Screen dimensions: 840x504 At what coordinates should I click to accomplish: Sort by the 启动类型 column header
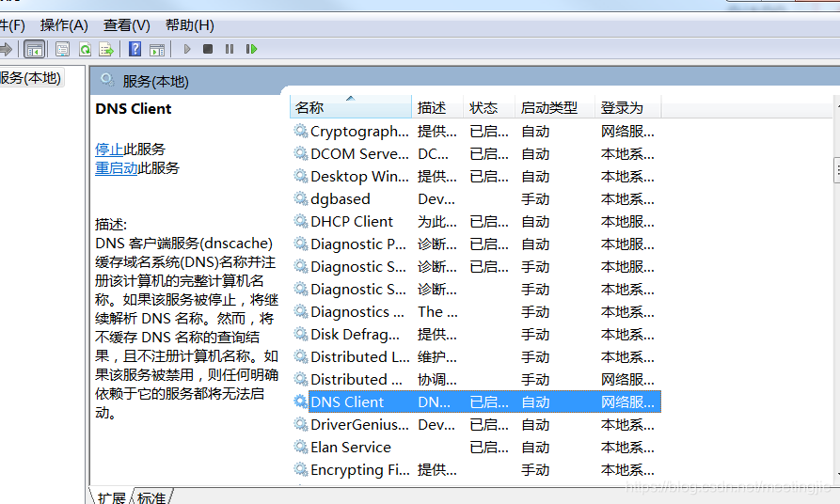click(x=554, y=107)
